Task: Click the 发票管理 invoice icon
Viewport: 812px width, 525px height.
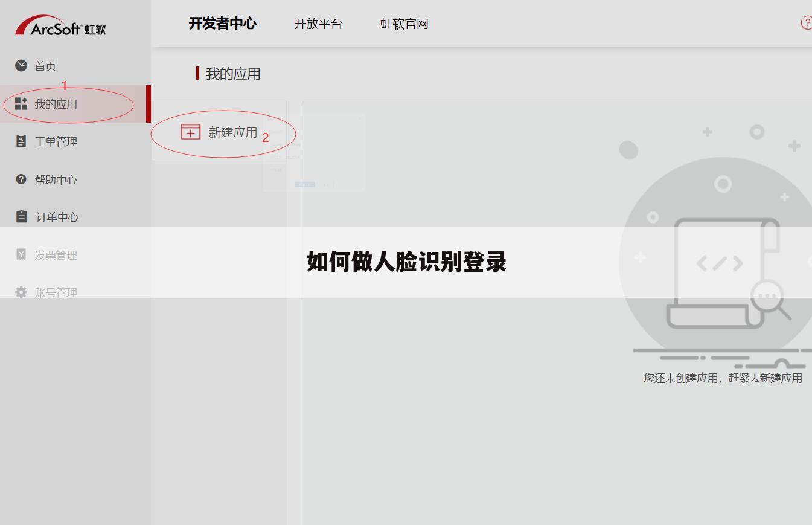Action: click(x=21, y=254)
